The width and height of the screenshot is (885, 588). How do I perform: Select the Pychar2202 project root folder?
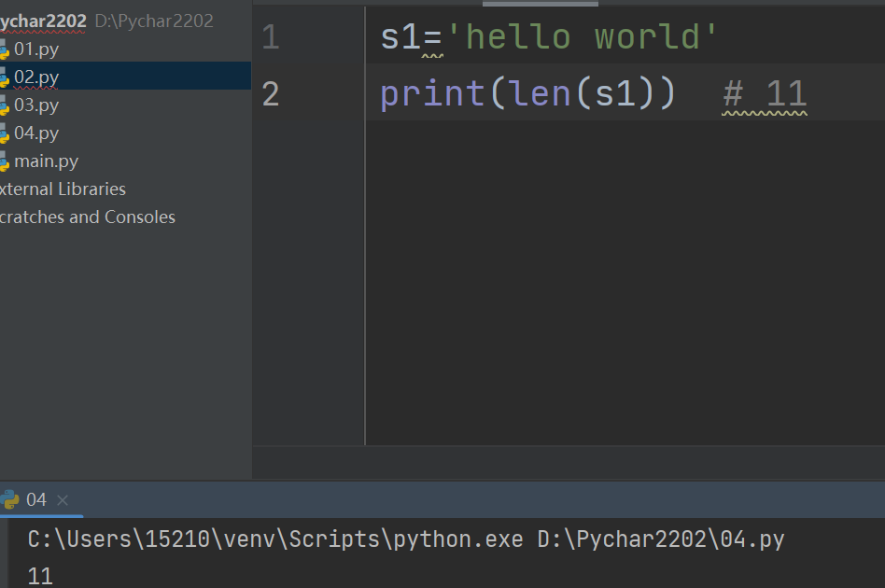[44, 21]
